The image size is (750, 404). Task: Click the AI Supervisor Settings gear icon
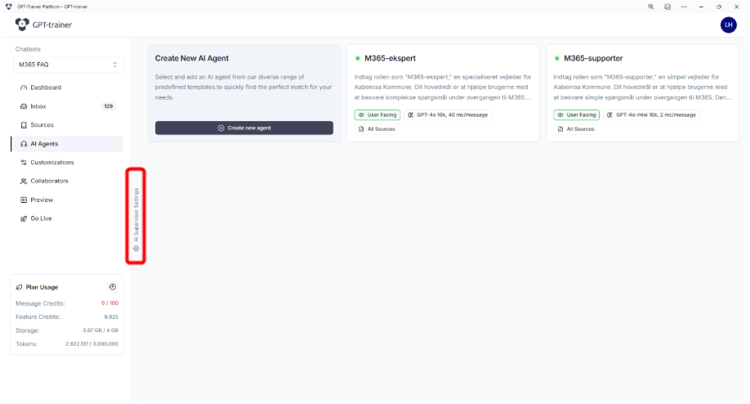tap(136, 249)
